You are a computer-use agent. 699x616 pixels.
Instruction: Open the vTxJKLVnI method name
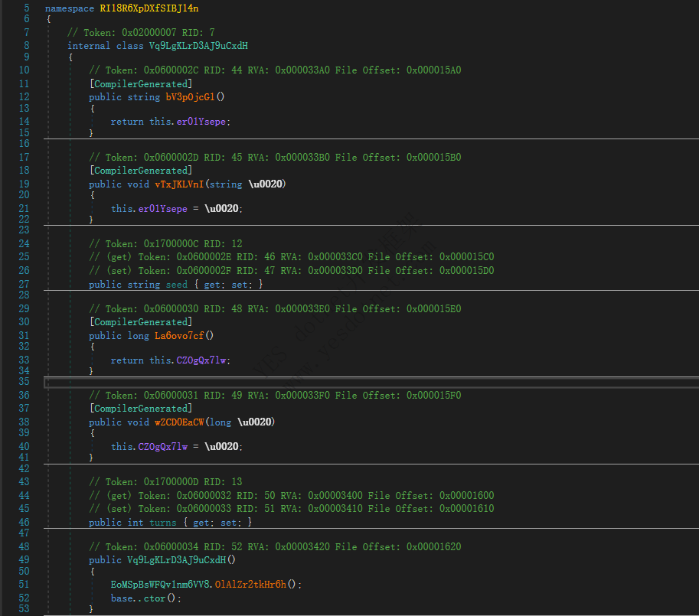point(181,184)
